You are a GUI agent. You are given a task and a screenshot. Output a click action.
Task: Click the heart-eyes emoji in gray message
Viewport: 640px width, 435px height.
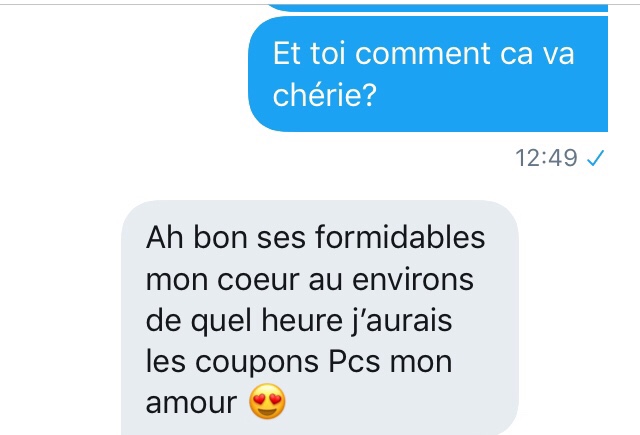pyautogui.click(x=267, y=401)
